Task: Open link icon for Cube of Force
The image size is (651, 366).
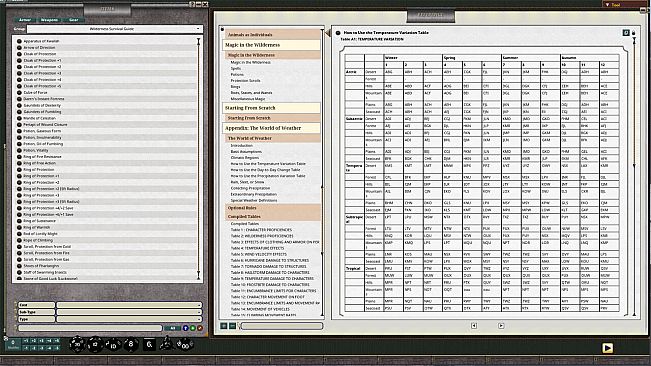Action: pyautogui.click(x=19, y=93)
